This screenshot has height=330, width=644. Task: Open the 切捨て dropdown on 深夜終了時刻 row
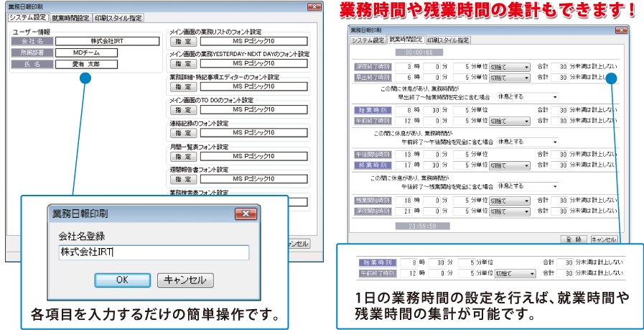pyautogui.click(x=509, y=67)
